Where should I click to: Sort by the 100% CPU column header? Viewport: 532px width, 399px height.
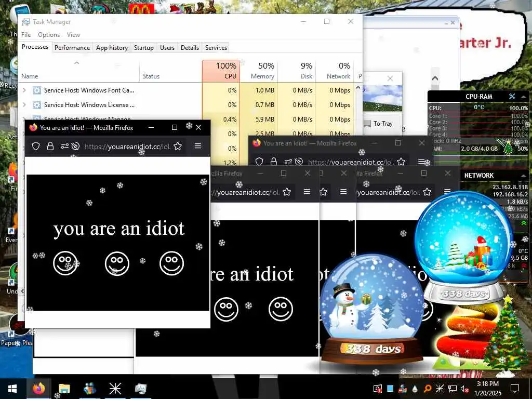[221, 71]
